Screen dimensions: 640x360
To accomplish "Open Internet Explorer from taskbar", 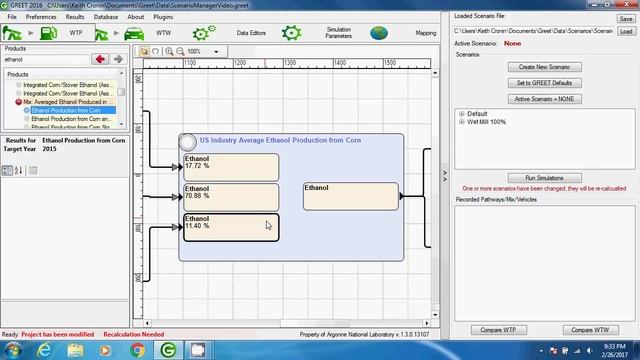I will (44, 350).
